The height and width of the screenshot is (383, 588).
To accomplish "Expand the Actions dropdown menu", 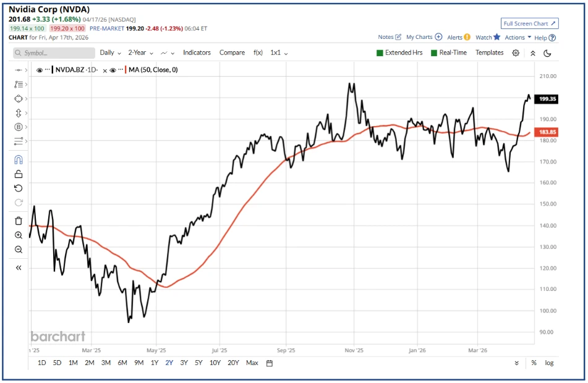I will tap(518, 38).
